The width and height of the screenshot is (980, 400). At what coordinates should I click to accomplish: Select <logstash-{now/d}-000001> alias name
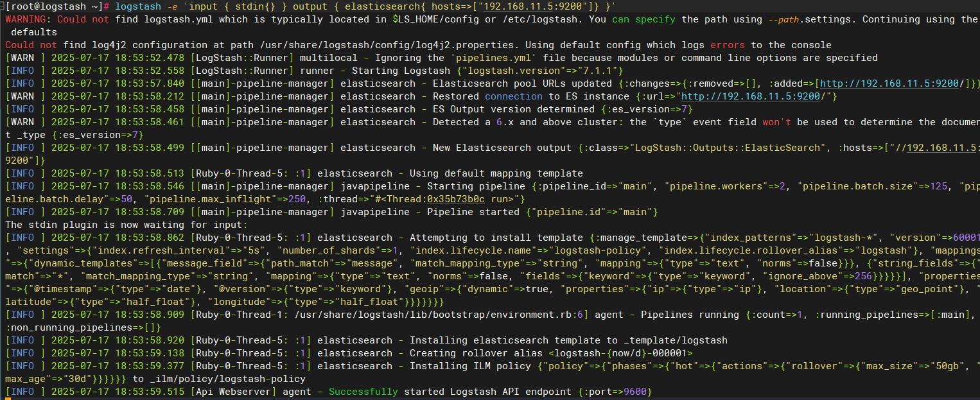620,353
